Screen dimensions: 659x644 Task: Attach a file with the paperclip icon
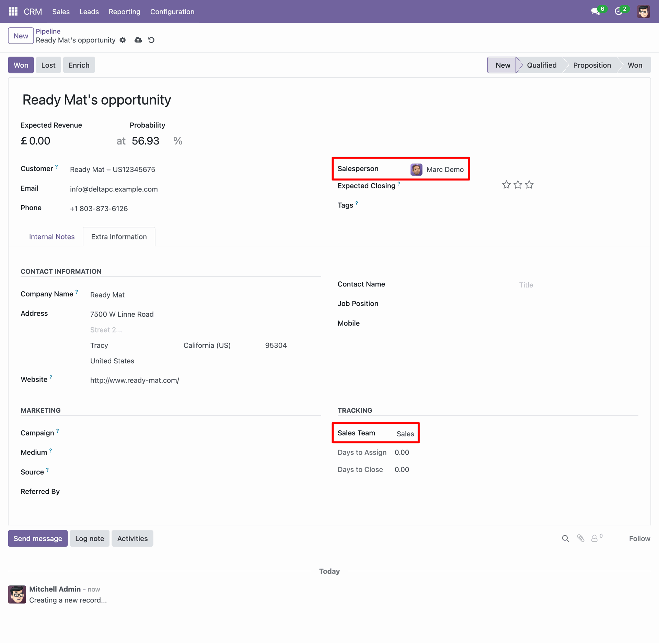pos(581,539)
